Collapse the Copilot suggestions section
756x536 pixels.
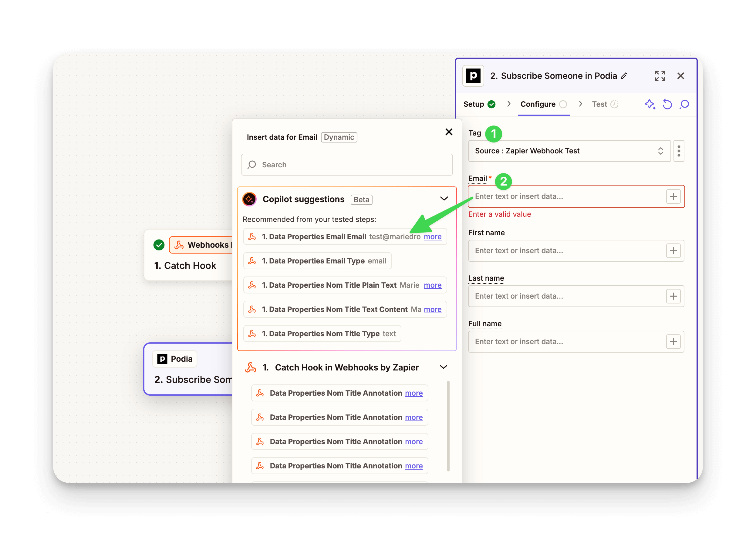click(444, 199)
